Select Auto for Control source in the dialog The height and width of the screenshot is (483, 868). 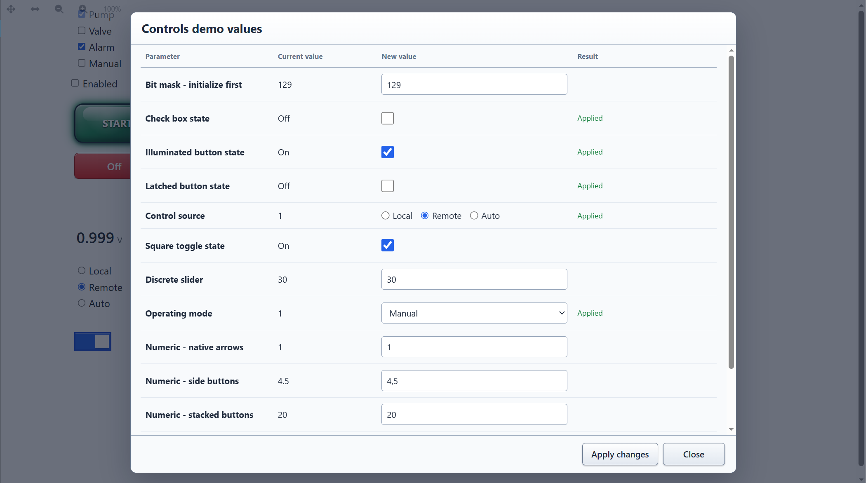474,216
